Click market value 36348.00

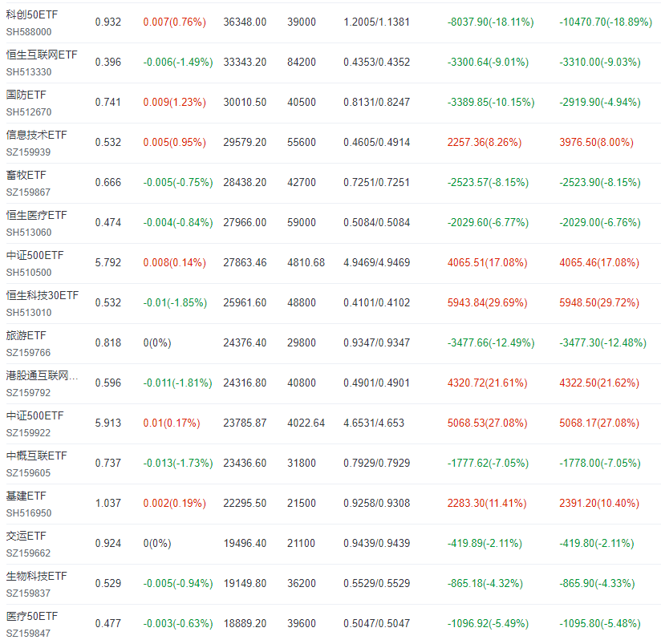[245, 22]
